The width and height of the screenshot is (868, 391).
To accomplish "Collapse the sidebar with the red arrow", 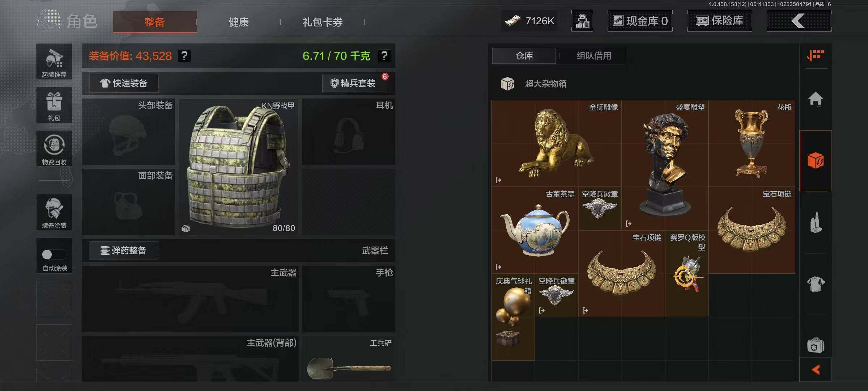I will pyautogui.click(x=816, y=370).
